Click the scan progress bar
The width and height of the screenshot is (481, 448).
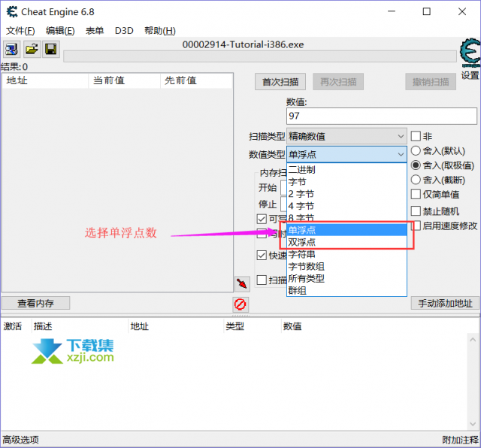260,56
